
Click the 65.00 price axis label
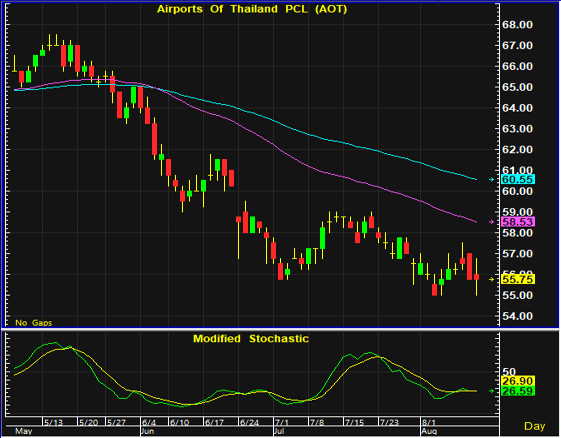517,87
